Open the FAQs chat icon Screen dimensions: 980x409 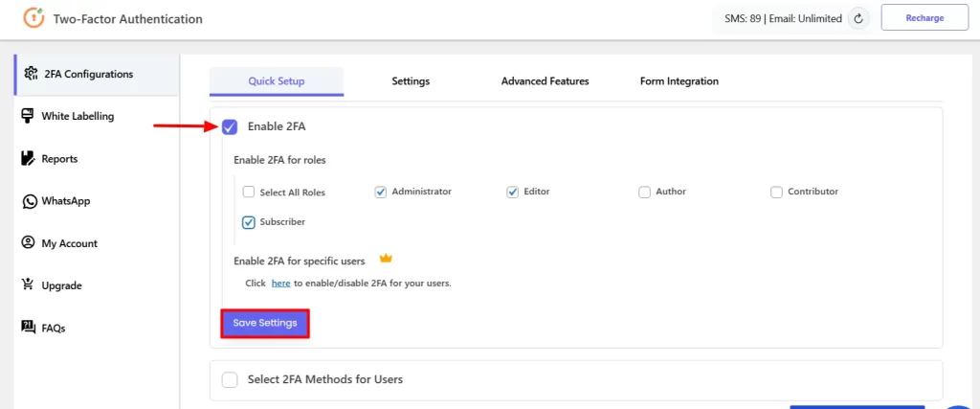28,327
